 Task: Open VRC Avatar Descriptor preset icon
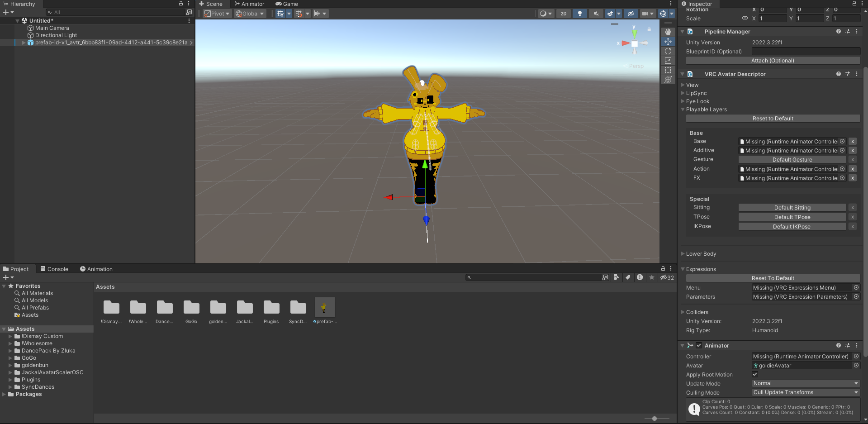click(x=848, y=74)
